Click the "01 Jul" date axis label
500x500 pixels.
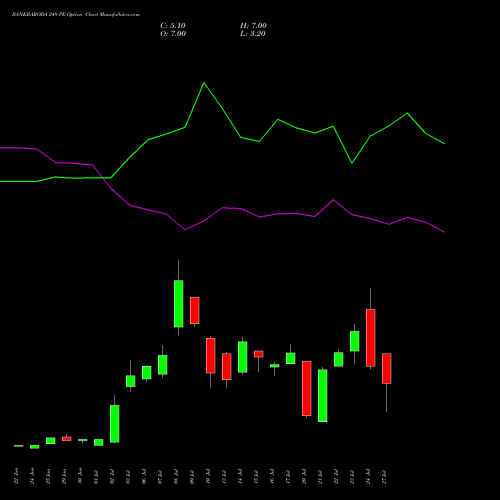point(96,477)
